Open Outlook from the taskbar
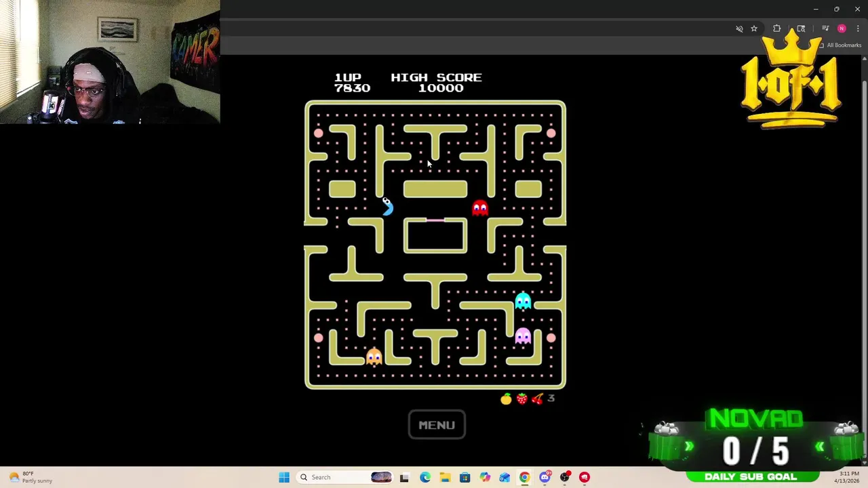Image resolution: width=868 pixels, height=488 pixels. click(x=505, y=477)
